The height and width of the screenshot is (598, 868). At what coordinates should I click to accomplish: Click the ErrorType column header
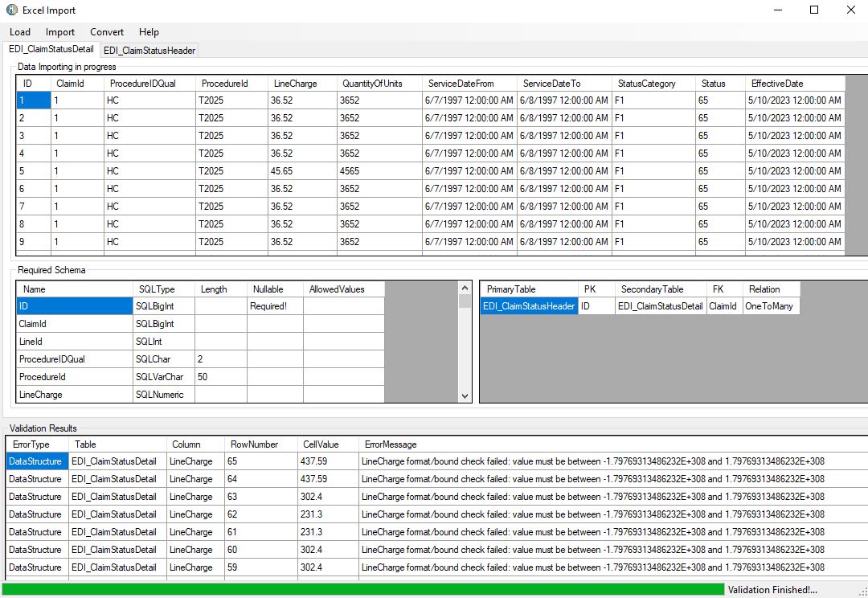point(37,444)
